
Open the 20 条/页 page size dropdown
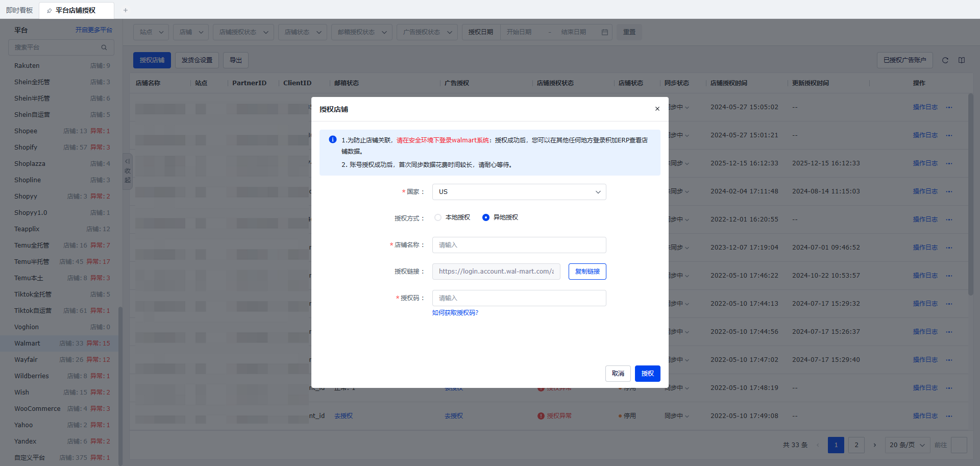pyautogui.click(x=908, y=445)
